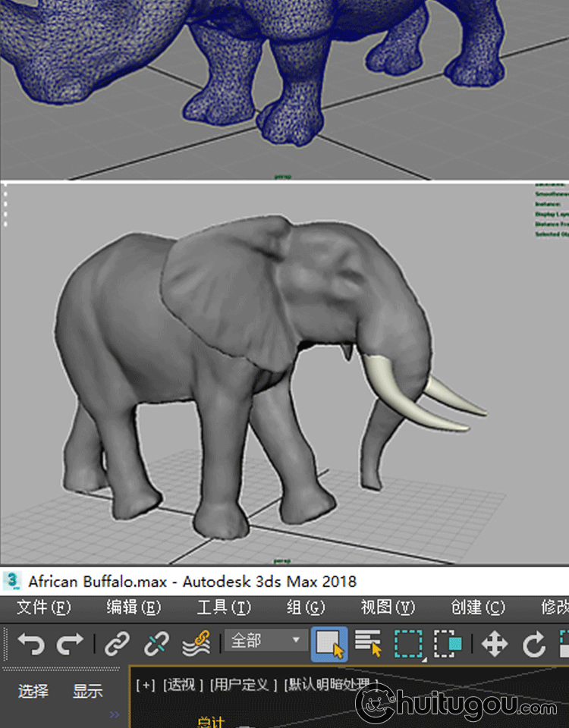Image resolution: width=569 pixels, height=728 pixels.
Task: Open the 全部 selection filter dropdown
Action: pyautogui.click(x=266, y=641)
